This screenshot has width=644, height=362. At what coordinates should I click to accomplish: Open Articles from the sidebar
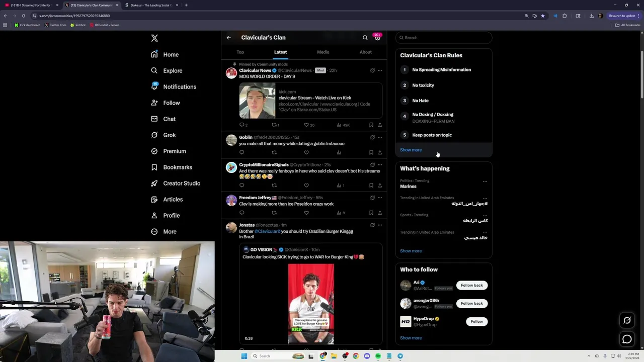pyautogui.click(x=167, y=199)
